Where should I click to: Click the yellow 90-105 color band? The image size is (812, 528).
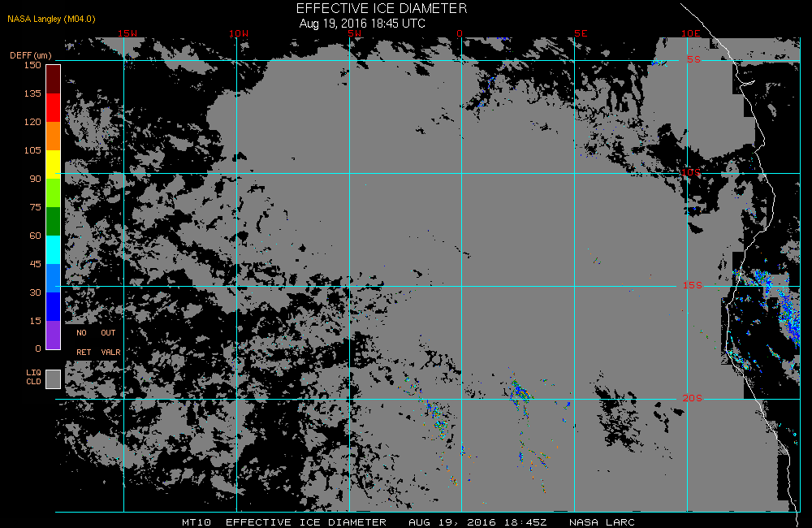coord(54,164)
